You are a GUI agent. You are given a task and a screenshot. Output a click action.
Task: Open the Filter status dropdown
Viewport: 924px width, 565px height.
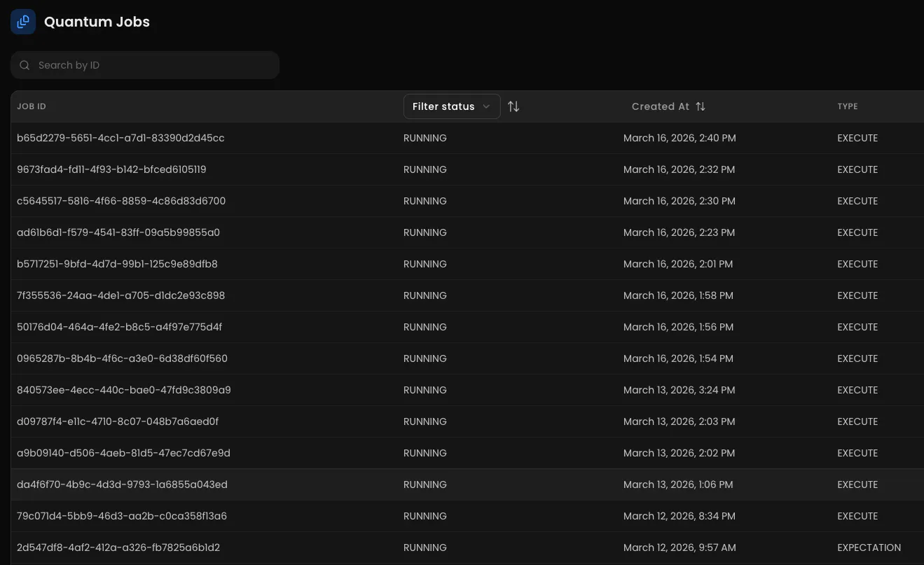tap(452, 106)
